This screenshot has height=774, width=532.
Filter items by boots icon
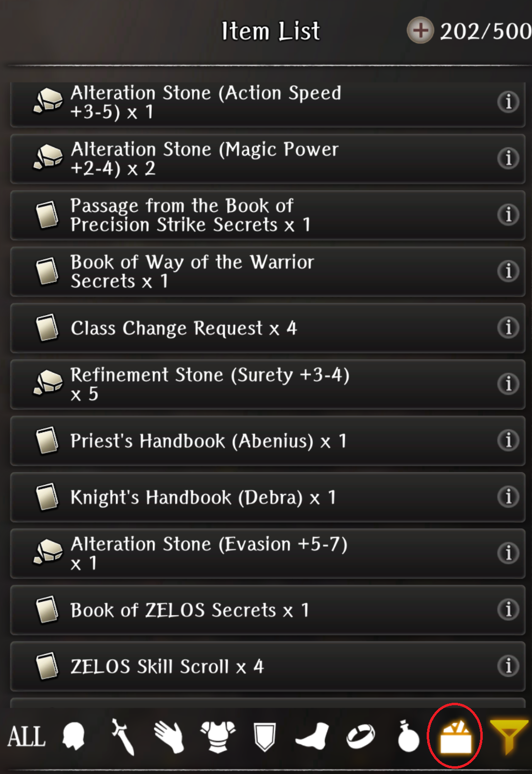313,736
